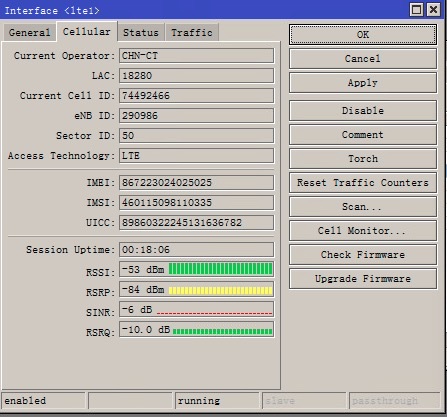Click Check Firmware
Image resolution: width=447 pixels, height=417 pixels.
tap(363, 255)
